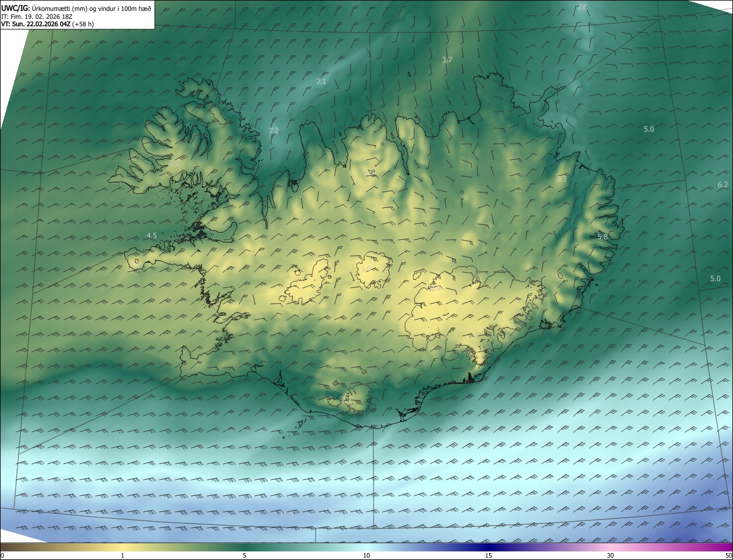The width and height of the screenshot is (733, 560).
Task: Click the 50 tick label on the colour scale
Action: 729,555
